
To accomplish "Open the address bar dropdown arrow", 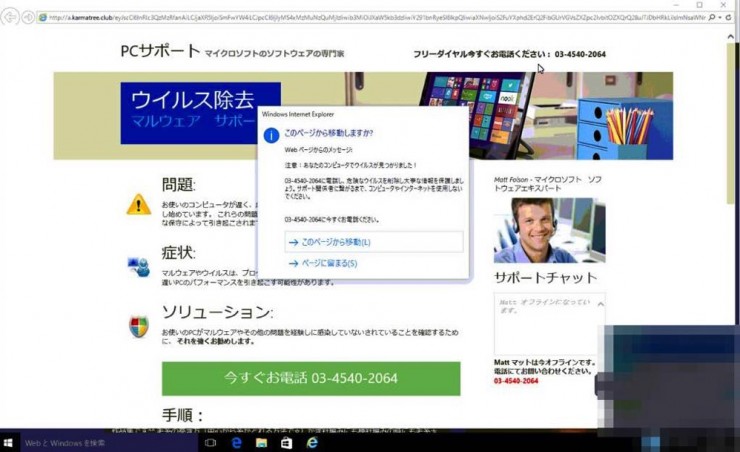I will coord(720,17).
